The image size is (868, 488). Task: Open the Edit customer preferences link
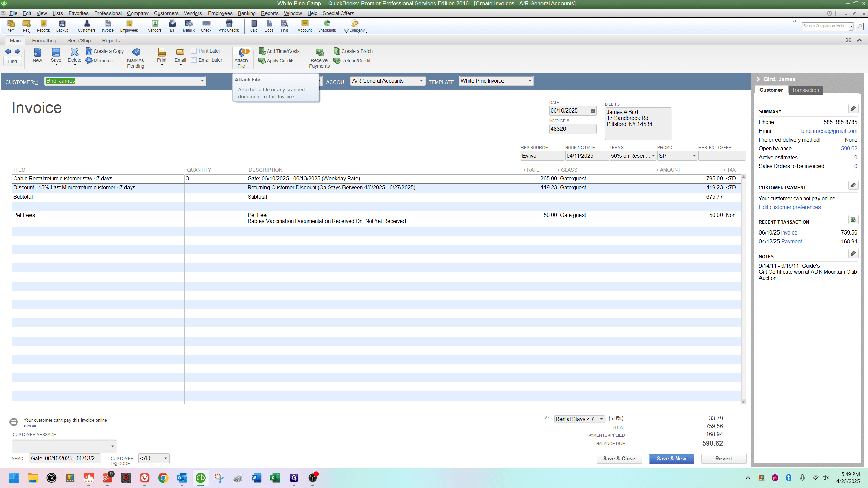(x=790, y=207)
